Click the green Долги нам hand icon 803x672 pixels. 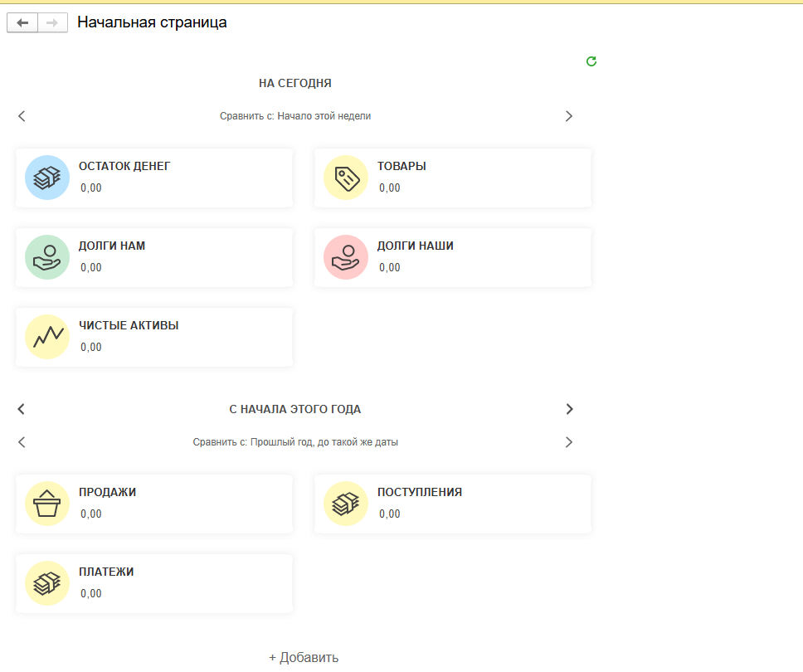click(x=47, y=257)
